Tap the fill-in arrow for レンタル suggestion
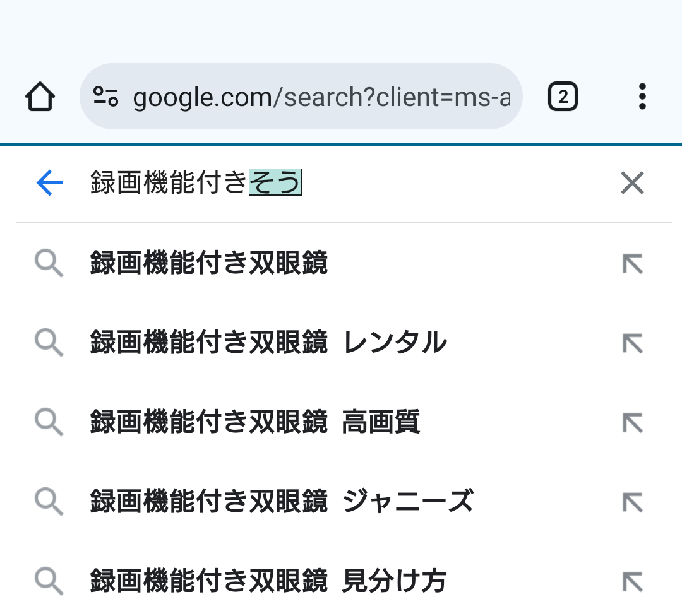The image size is (682, 616). [x=632, y=343]
